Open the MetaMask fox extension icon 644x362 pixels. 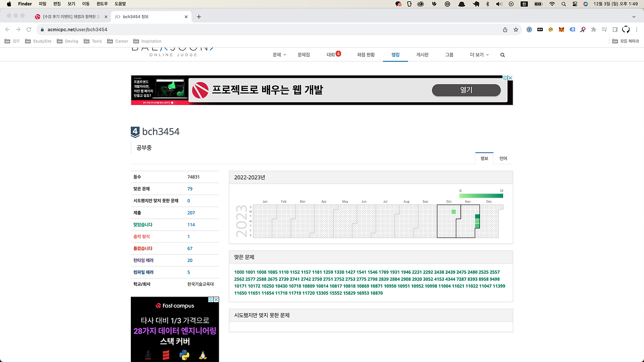click(x=562, y=29)
